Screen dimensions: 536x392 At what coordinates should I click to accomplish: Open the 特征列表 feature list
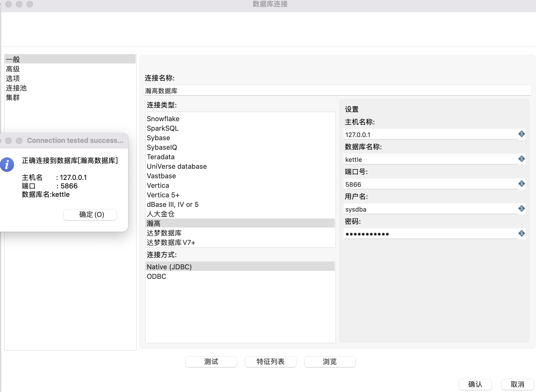coord(270,362)
